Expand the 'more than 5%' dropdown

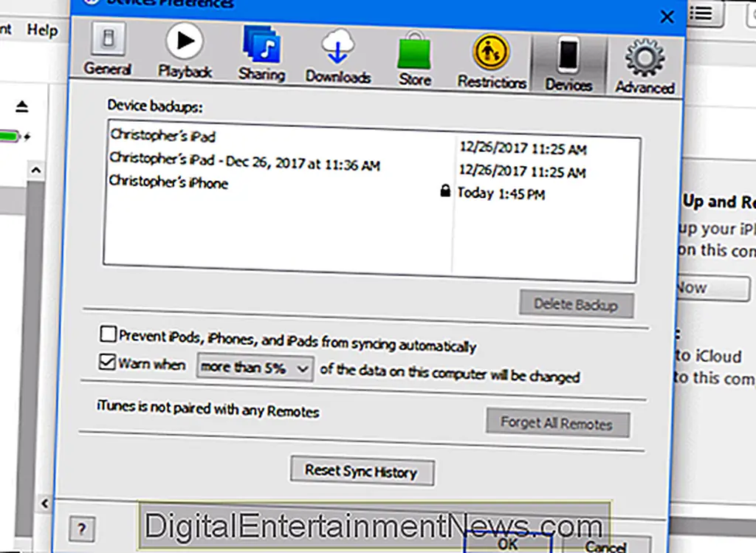pos(255,368)
